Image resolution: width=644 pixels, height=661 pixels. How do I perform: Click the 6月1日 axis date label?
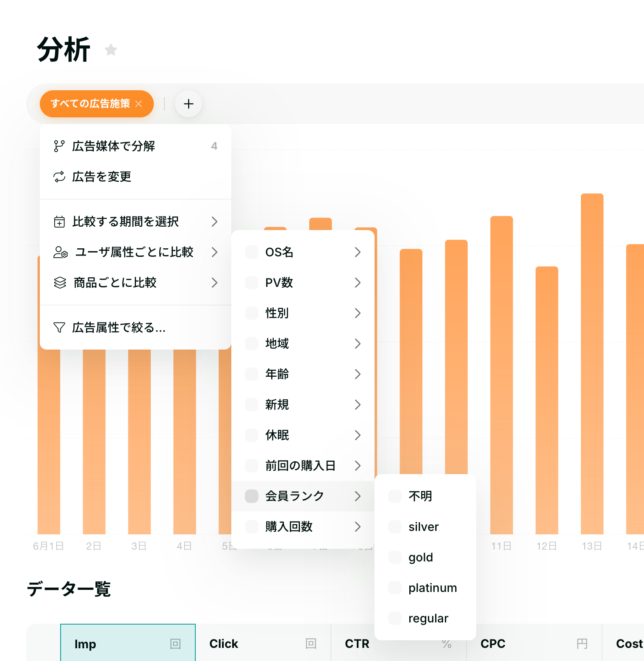pos(48,546)
